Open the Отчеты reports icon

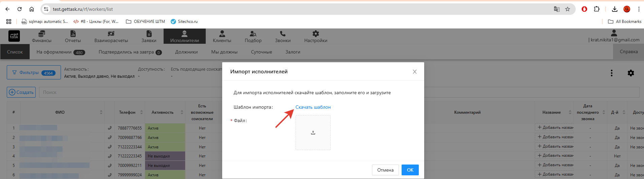coord(73,34)
